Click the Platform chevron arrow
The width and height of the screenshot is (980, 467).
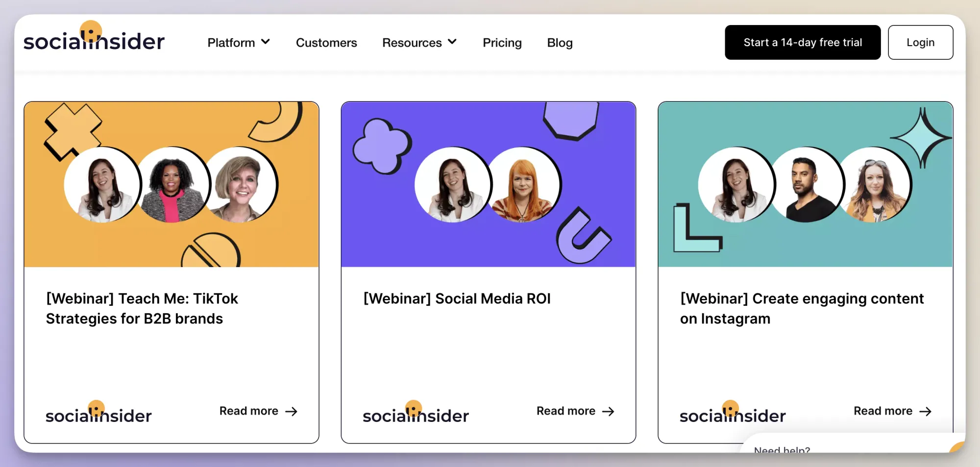pyautogui.click(x=266, y=42)
